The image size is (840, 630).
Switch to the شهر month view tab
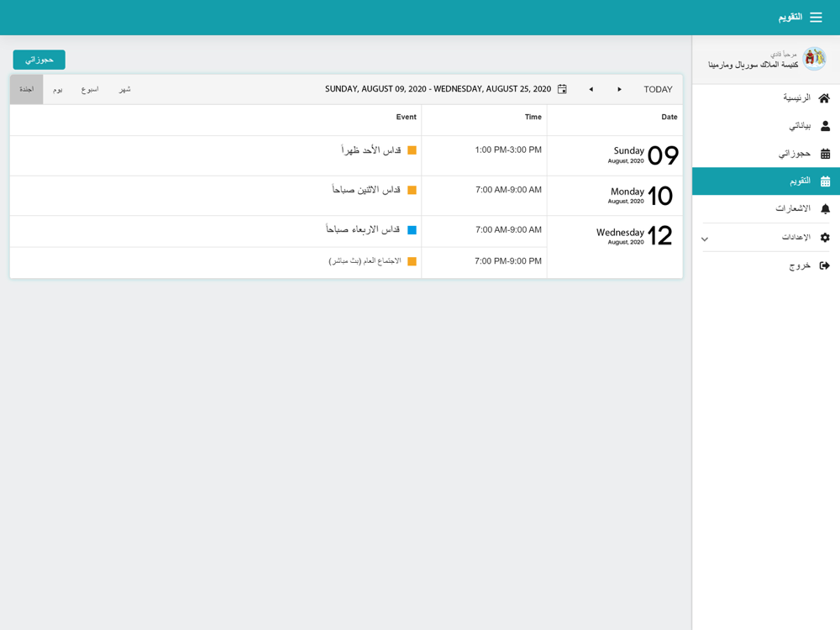pyautogui.click(x=125, y=90)
